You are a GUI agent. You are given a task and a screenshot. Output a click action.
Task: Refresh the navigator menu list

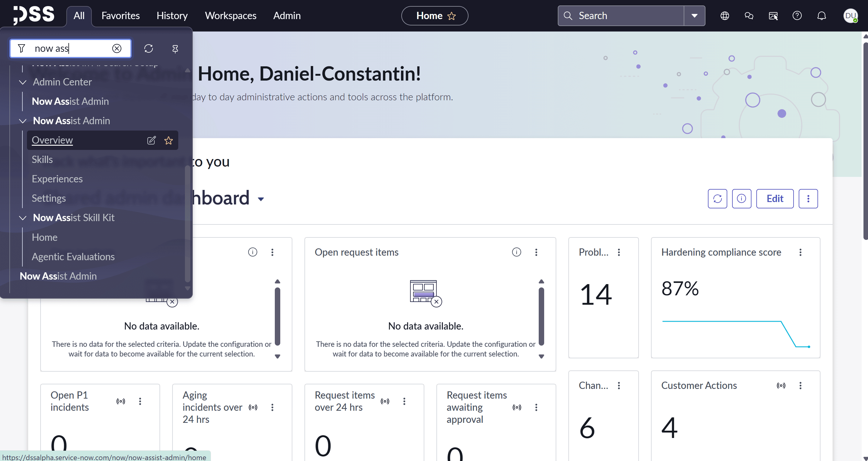pos(149,48)
